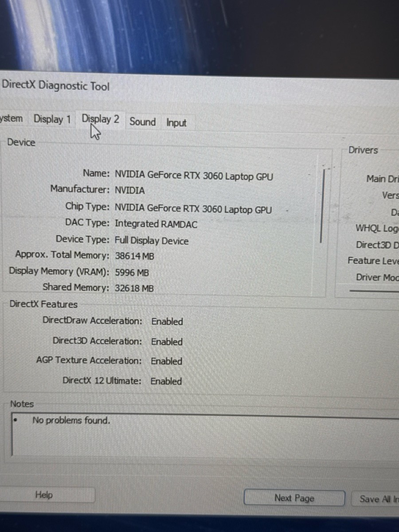Click the Approx. Total Memory label
Viewport: 399px width, 532px height.
click(x=62, y=255)
